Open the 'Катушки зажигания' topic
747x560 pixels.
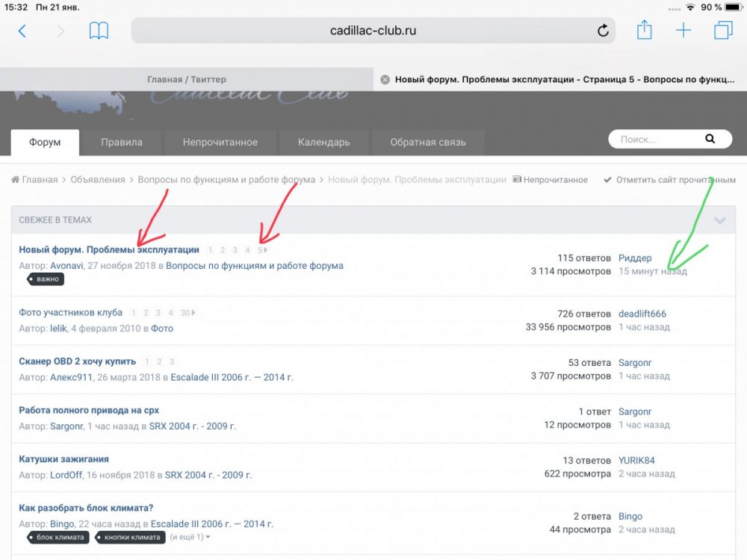[63, 459]
